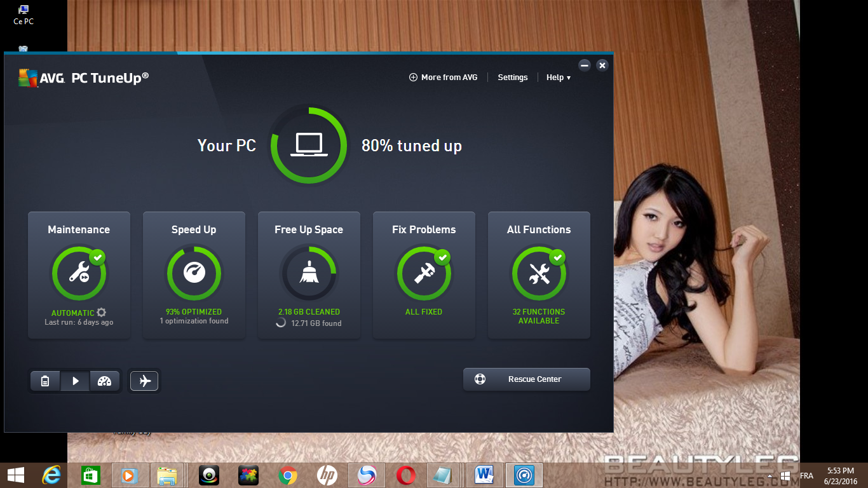This screenshot has height=488, width=868.
Task: Minimize the AVG PC TuneUp window
Action: (585, 65)
